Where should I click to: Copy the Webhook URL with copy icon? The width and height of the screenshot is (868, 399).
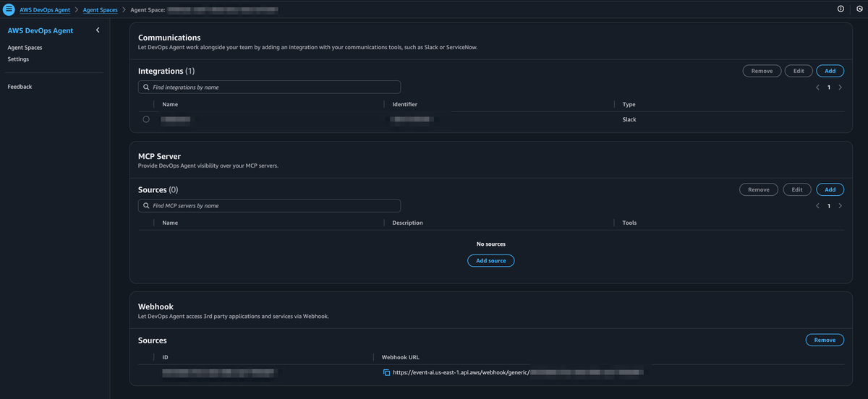click(x=386, y=373)
